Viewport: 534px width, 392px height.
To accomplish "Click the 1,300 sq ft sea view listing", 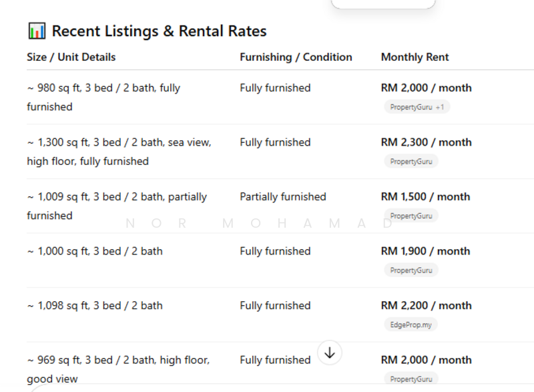I will 119,152.
